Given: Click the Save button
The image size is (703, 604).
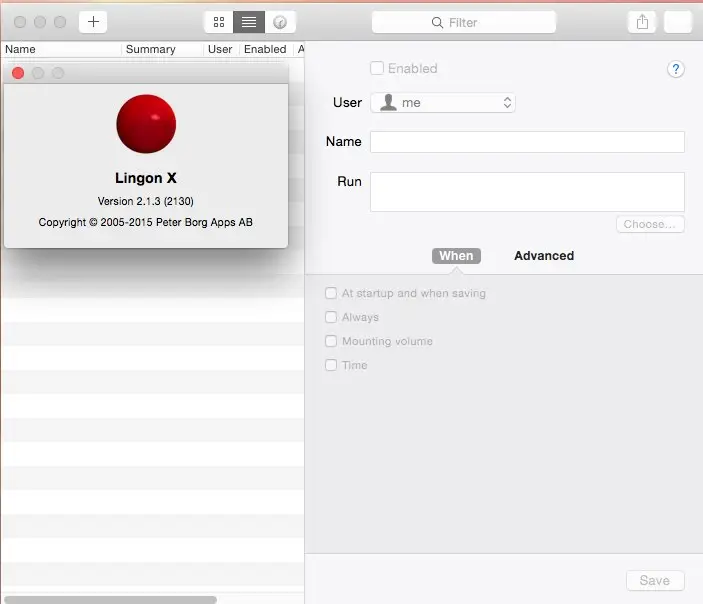Looking at the screenshot, I should 655,580.
